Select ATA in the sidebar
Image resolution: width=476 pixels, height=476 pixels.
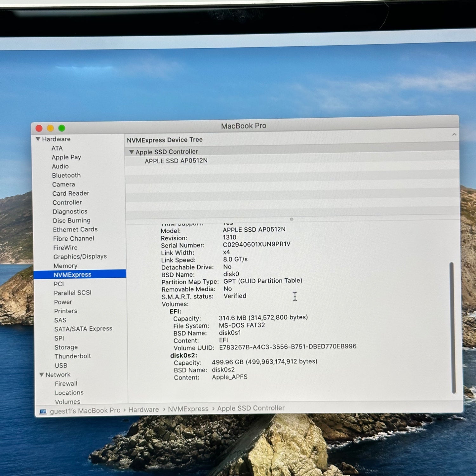[57, 148]
